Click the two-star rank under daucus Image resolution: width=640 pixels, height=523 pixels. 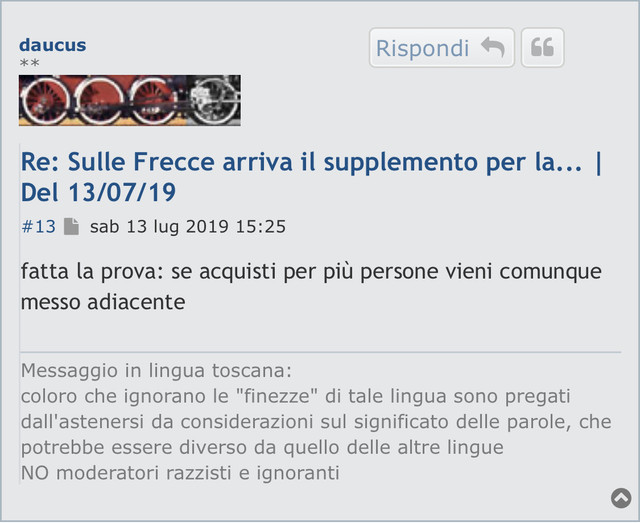pos(29,63)
